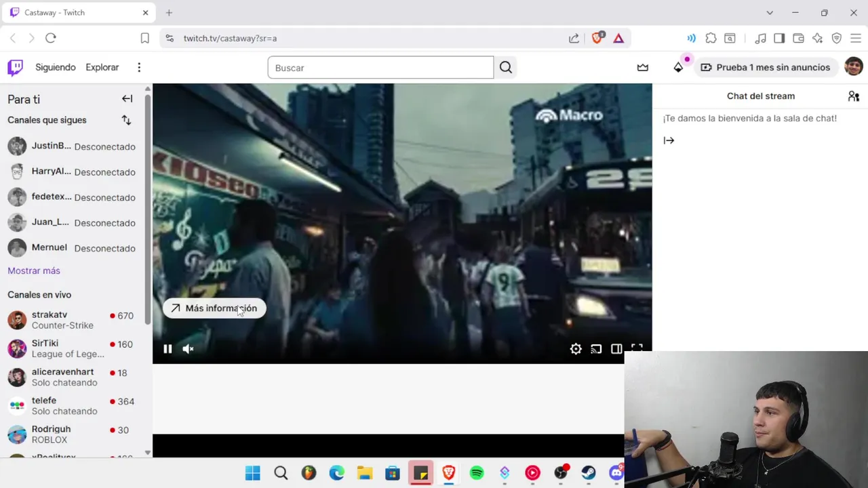Viewport: 868px width, 488px height.
Task: Toggle theater mode in the player
Action: click(616, 349)
